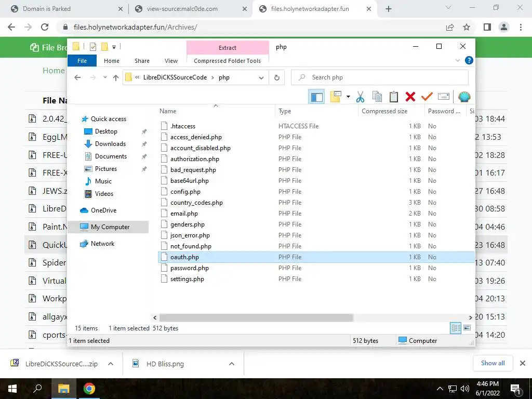Collapse the ribbon with the chevron
The image size is (532, 399).
click(457, 60)
